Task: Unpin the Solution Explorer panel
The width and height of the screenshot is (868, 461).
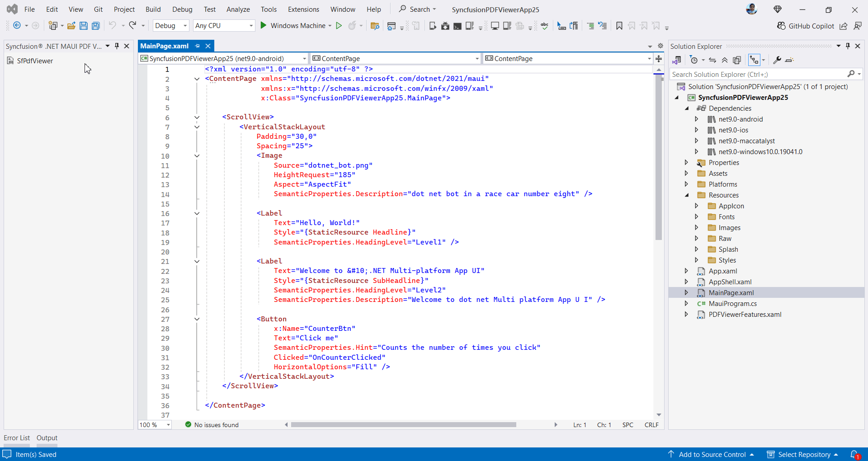Action: click(848, 46)
